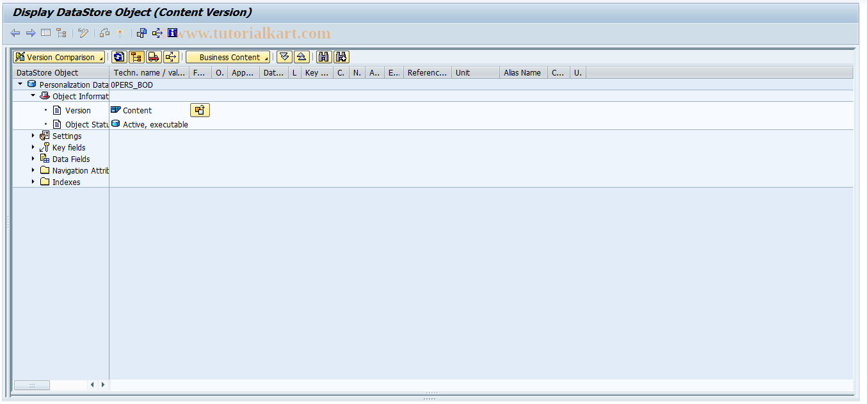The image size is (868, 404).
Task: Click the display/change pencil icon
Action: coord(83,33)
